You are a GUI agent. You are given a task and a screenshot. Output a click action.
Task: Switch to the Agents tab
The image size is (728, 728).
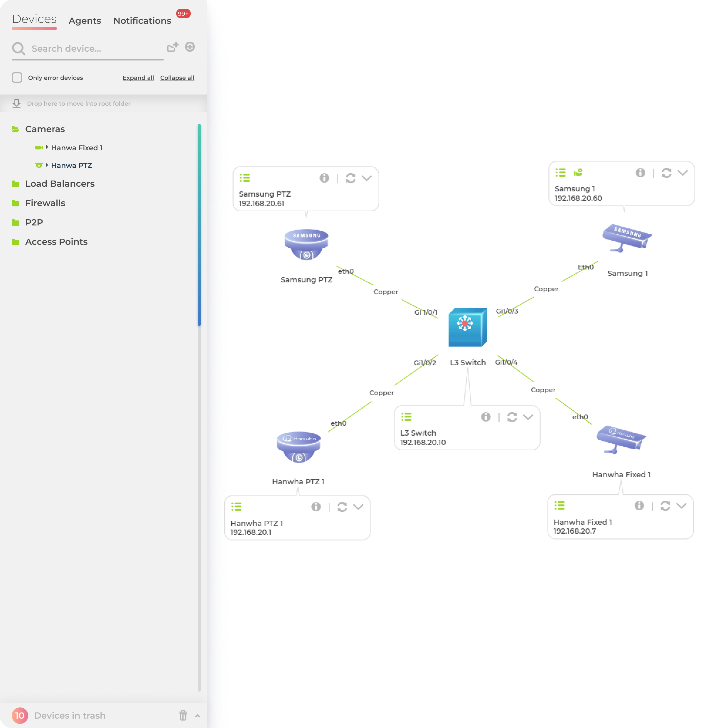[85, 21]
